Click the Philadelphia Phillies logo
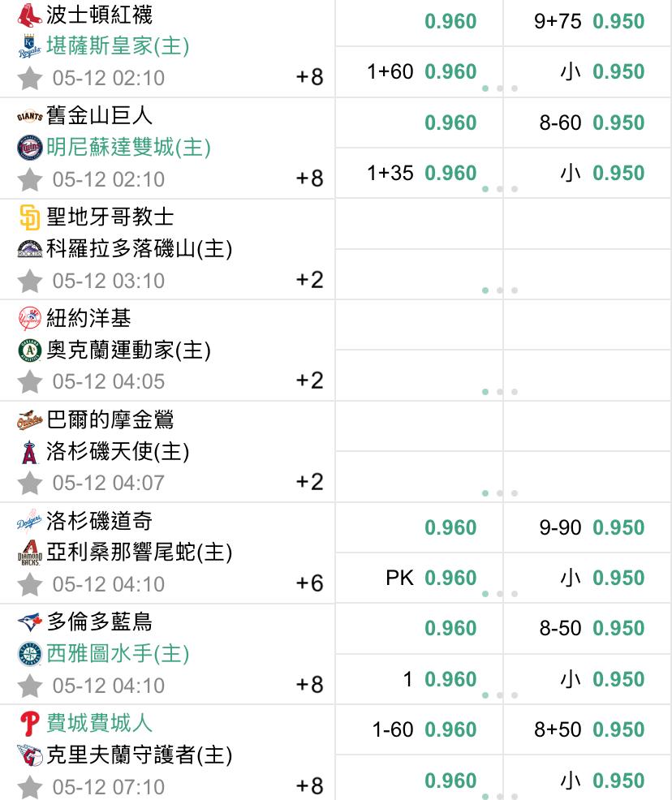Screen dimensions: 672x800 click(29, 724)
